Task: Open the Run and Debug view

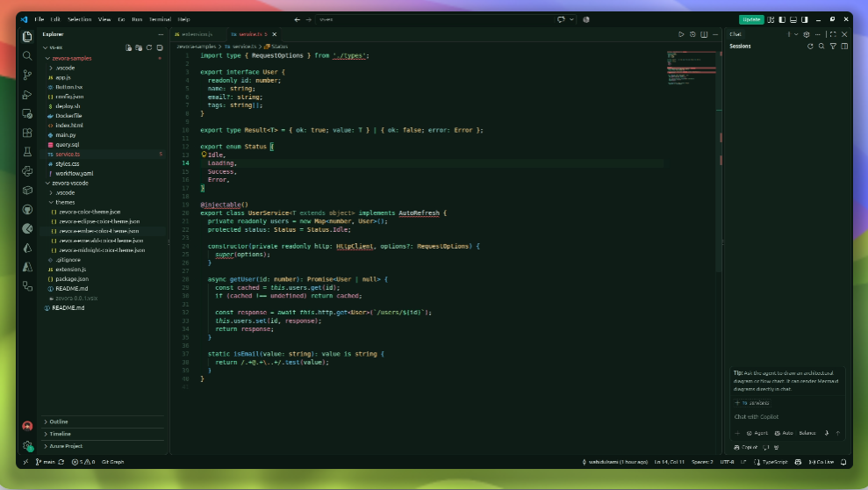Action: [x=27, y=95]
